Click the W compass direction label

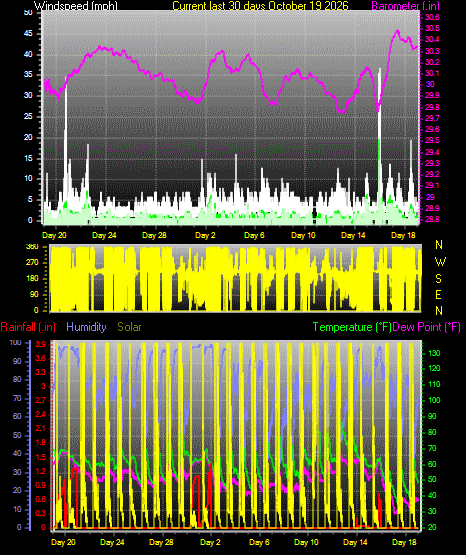pos(440,262)
